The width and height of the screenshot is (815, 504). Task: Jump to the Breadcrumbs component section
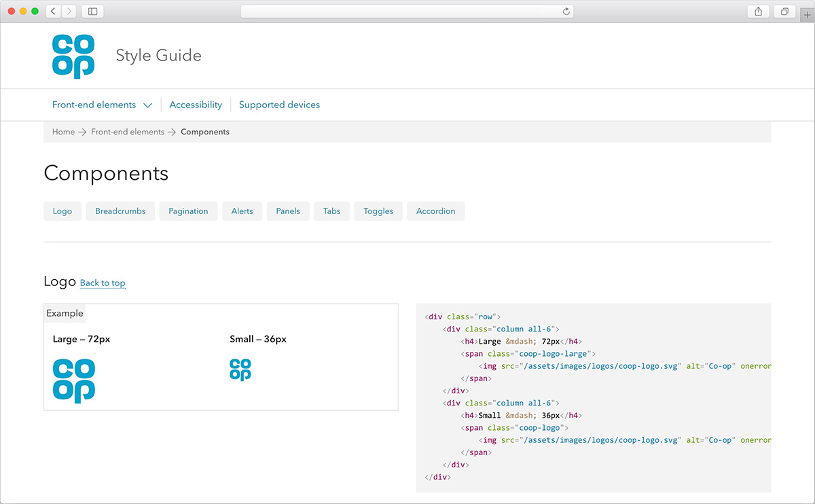coord(120,211)
